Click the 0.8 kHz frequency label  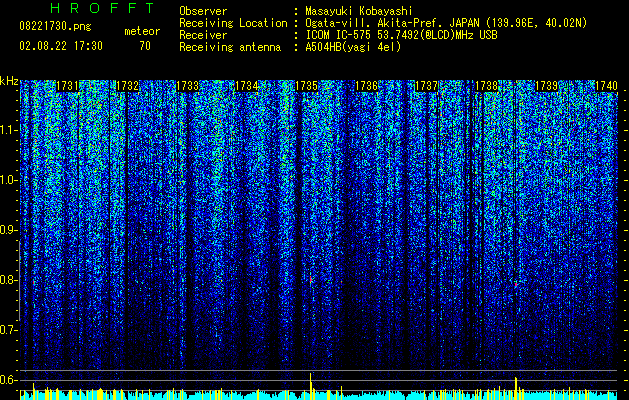9,280
